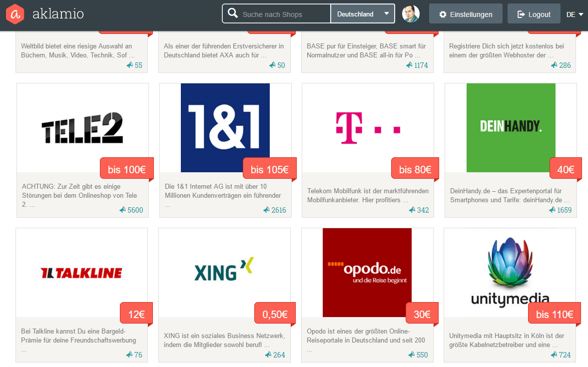The image size is (588, 367).
Task: Click megaphone icon next to 286
Action: [x=554, y=65]
